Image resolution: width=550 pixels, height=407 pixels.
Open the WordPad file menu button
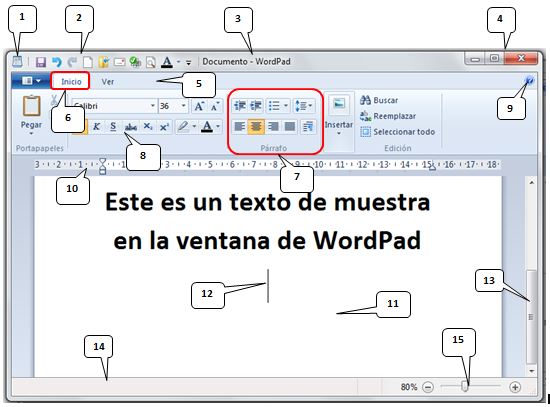[x=30, y=81]
